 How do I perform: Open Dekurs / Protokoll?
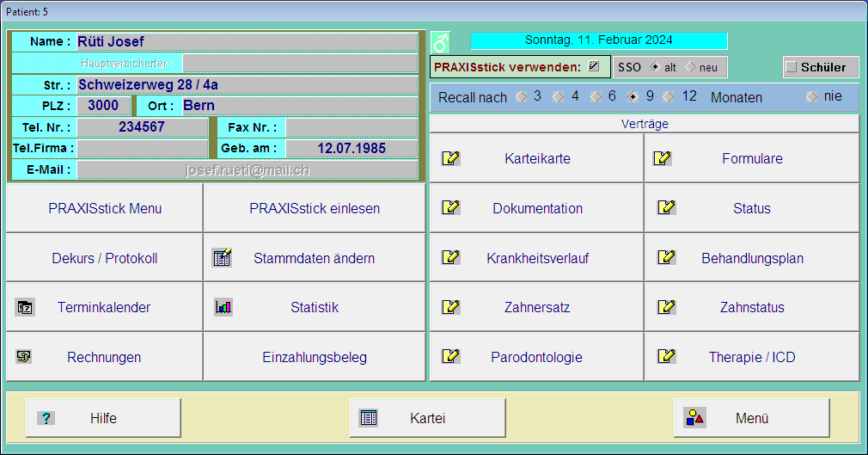pos(105,258)
